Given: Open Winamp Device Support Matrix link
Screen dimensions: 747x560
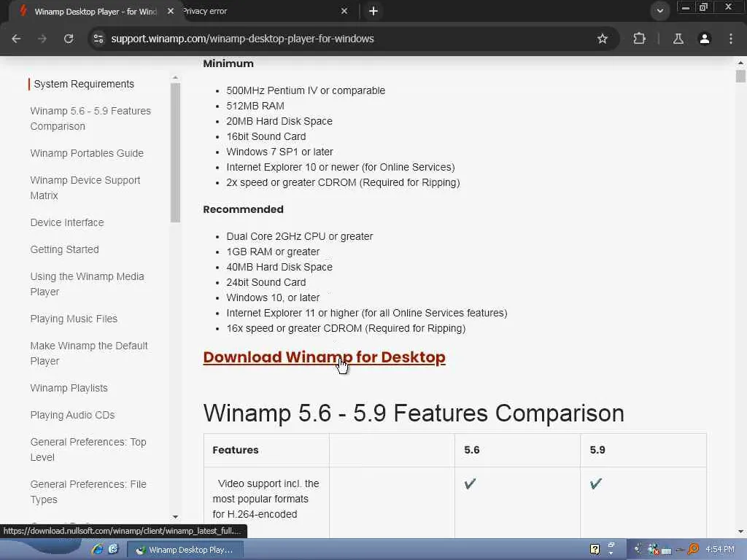Looking at the screenshot, I should point(85,187).
